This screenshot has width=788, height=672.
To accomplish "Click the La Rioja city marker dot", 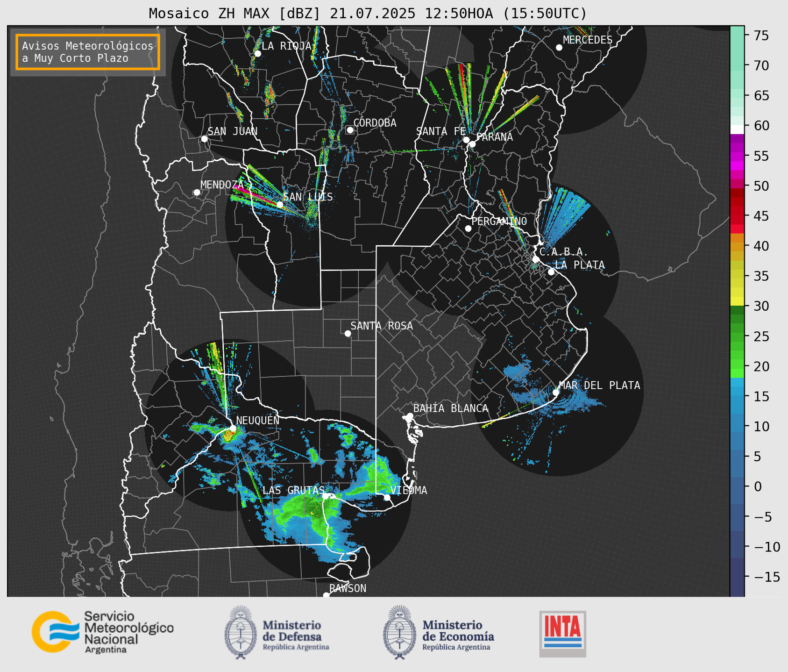I will pyautogui.click(x=257, y=54).
